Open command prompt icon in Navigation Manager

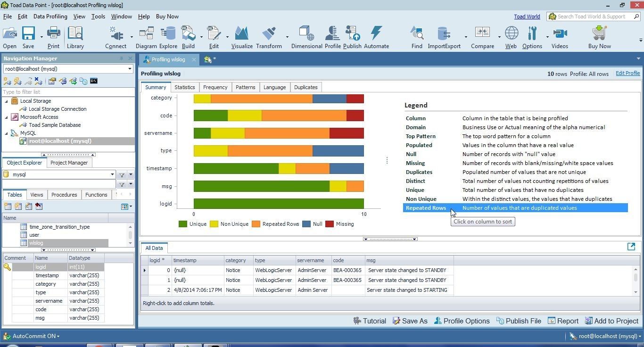point(93,81)
